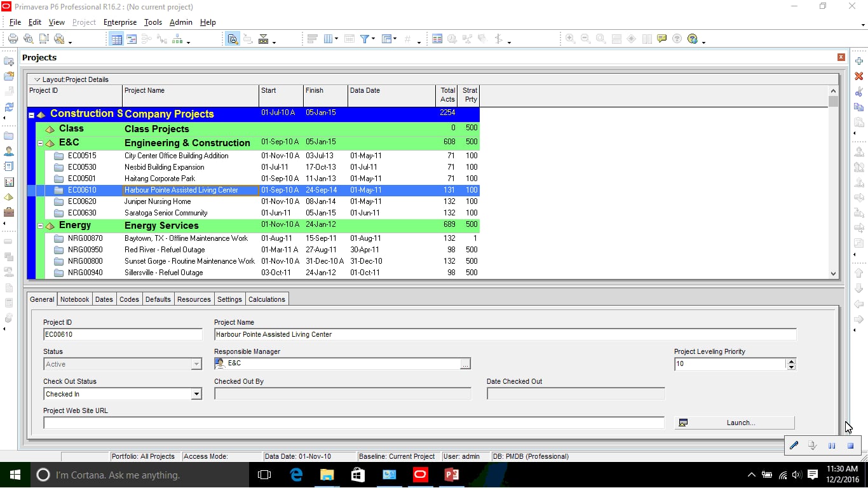868x488 pixels.
Task: Click the Copy icon on the right toolbar
Action: click(x=859, y=107)
